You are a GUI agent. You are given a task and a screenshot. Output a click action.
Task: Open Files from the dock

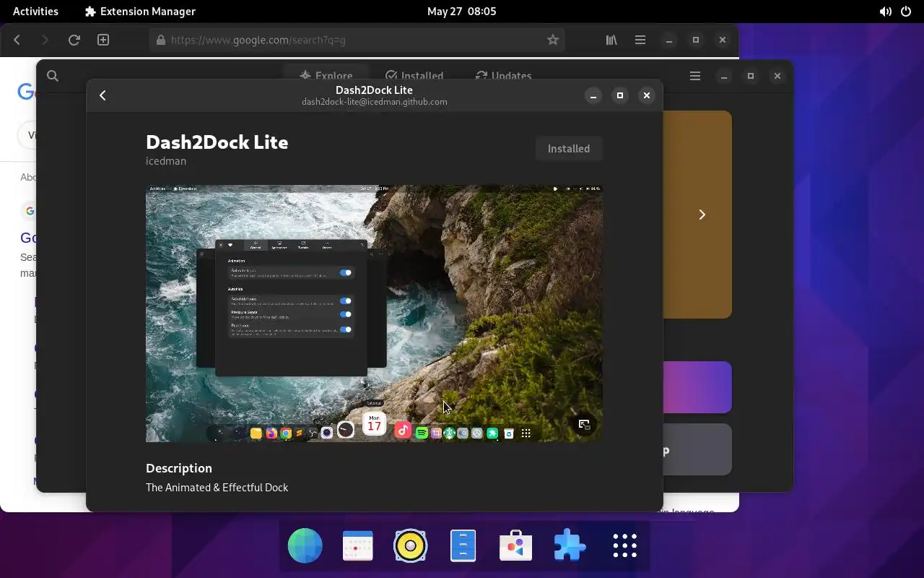point(463,545)
